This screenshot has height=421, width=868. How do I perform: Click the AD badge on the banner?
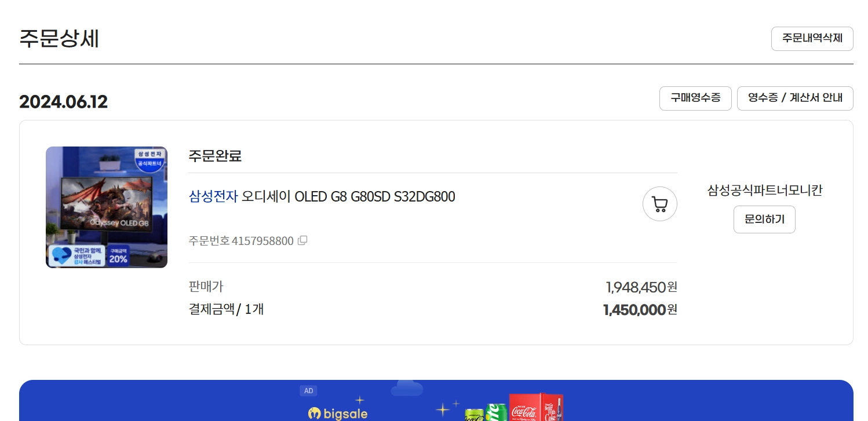[x=309, y=391]
